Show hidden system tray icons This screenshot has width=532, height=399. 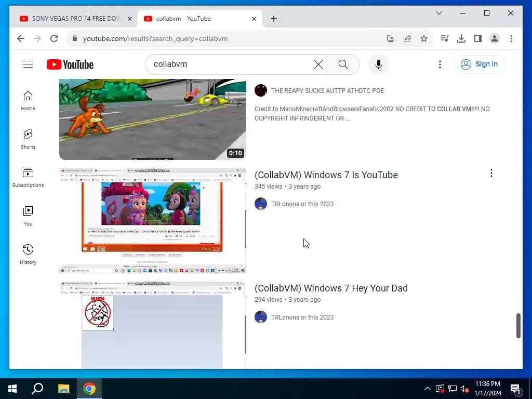point(428,389)
